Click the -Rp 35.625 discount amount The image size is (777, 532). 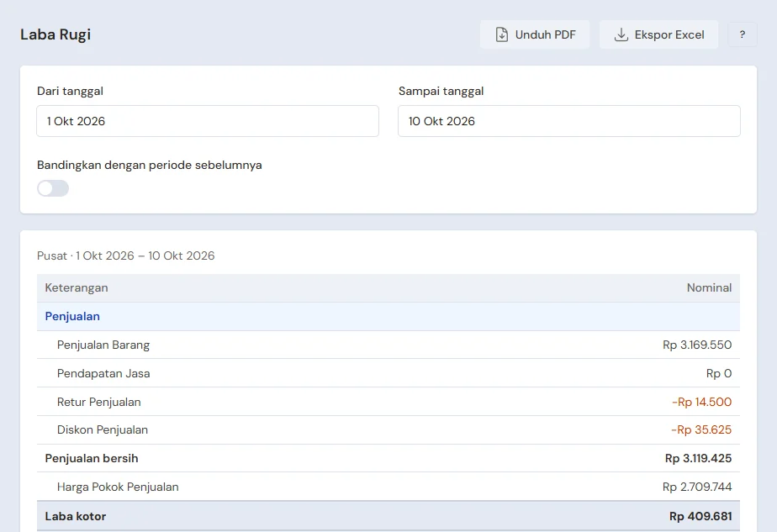pos(701,429)
